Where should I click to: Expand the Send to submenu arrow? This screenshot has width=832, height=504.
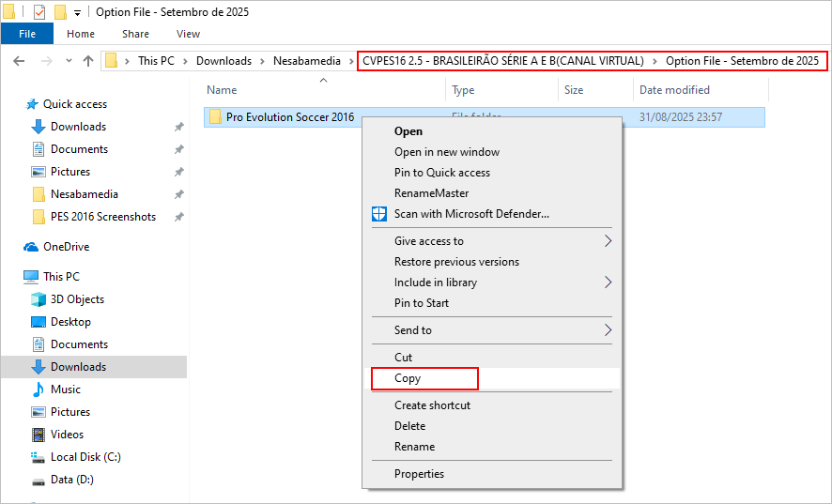608,330
